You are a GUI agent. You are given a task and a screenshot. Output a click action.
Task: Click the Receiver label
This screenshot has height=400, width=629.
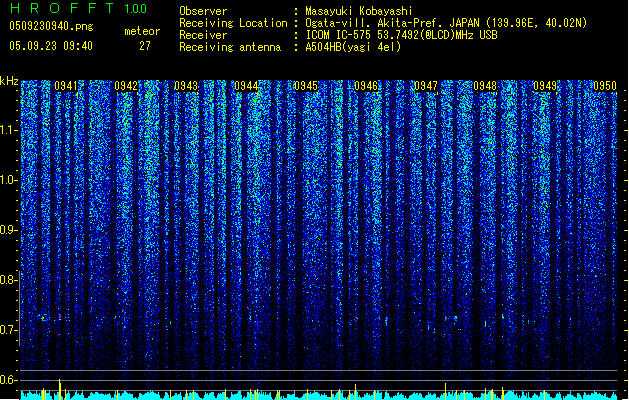coord(203,35)
